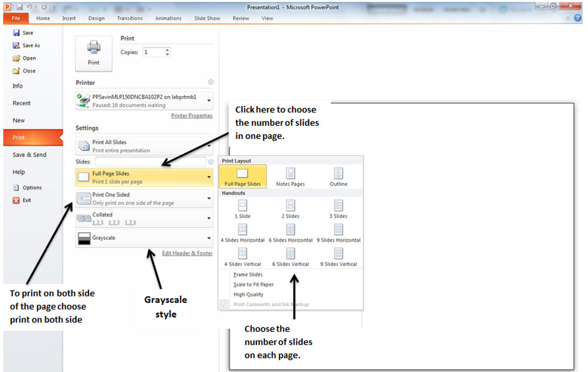Open the Grayscale color dropdown
Screen dimensions: 588x372
(144, 238)
